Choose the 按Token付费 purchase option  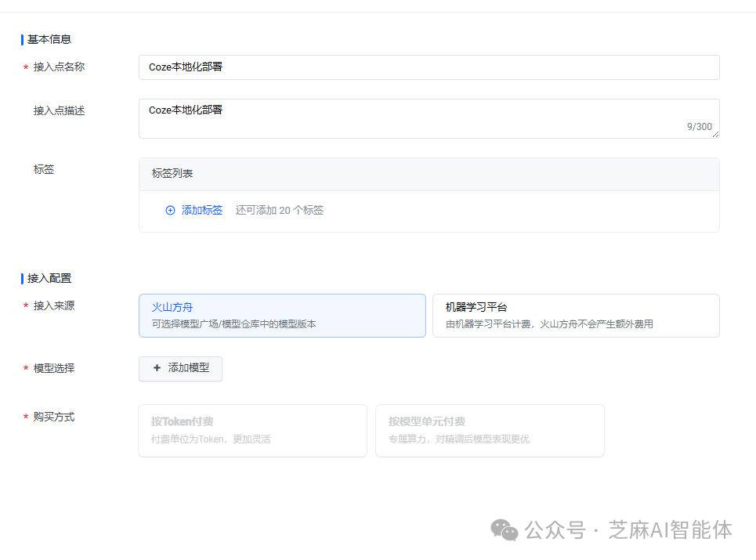(x=252, y=431)
